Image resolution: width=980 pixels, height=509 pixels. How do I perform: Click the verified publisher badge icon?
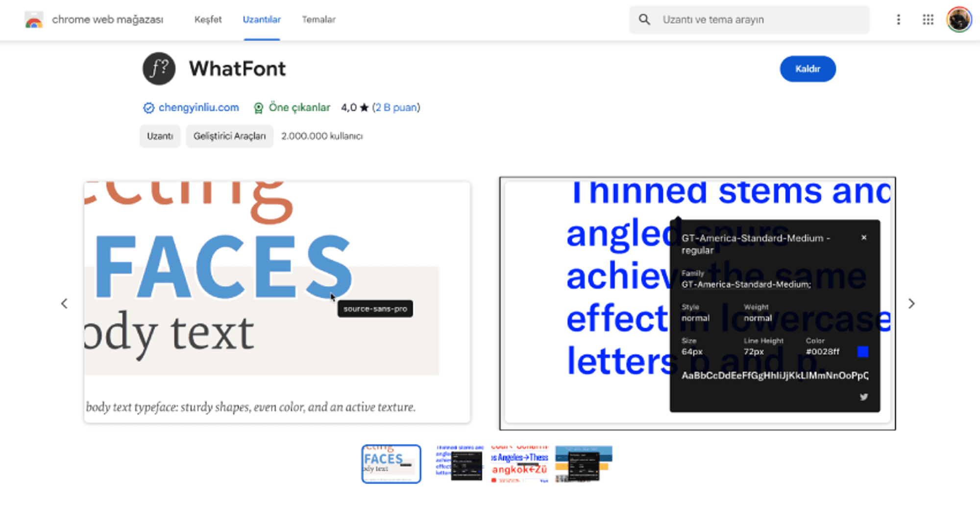click(148, 108)
